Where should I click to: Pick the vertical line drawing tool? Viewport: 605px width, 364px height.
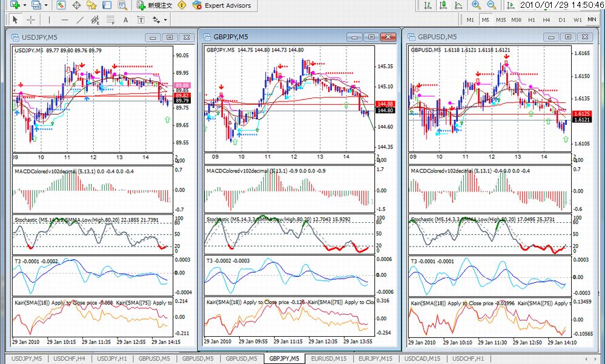coord(50,20)
